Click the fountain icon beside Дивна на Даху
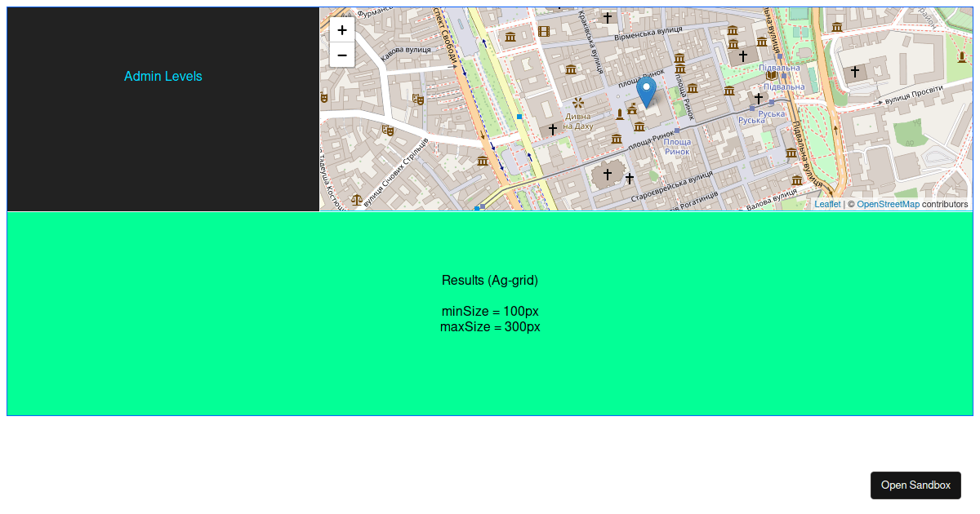This screenshot has height=514, width=980. (x=578, y=101)
